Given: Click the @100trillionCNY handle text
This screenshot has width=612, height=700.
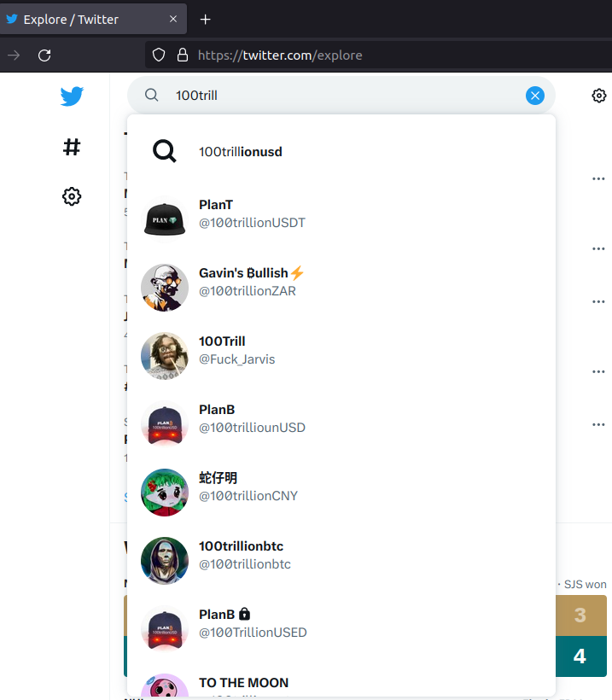Looking at the screenshot, I should [248, 496].
